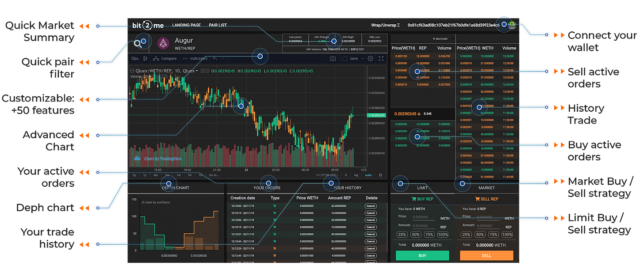This screenshot has height=273, width=644.
Task: Collapse the Qluex:WETH/REP legend
Action: [132, 71]
